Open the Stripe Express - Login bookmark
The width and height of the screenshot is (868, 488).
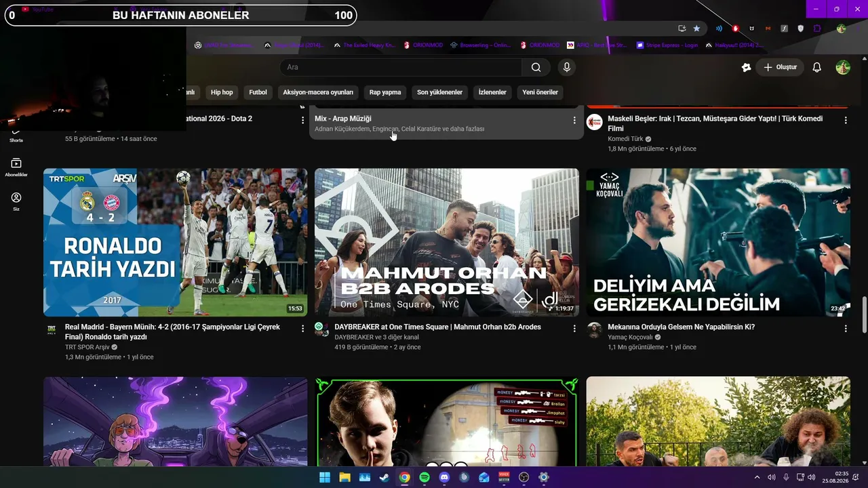(667, 45)
